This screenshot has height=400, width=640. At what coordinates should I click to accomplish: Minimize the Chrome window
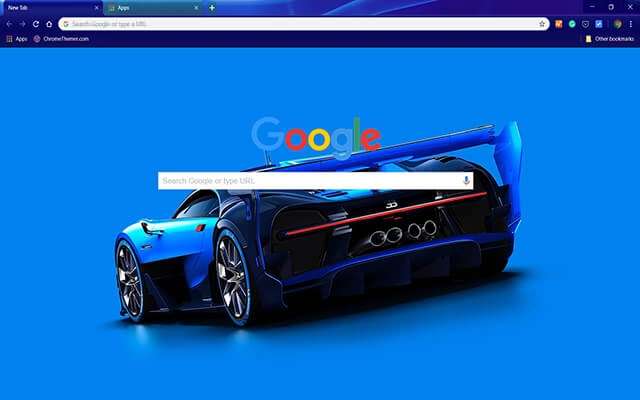(x=592, y=7)
